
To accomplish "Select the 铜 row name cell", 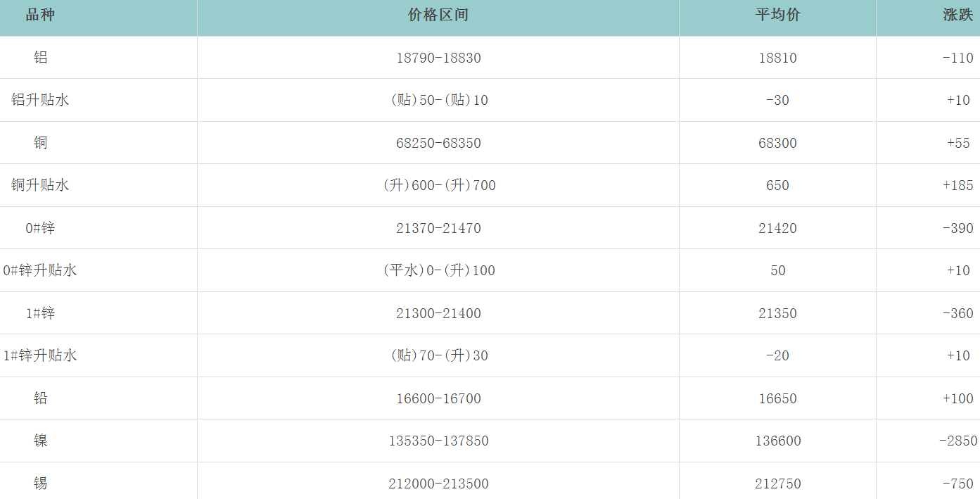I will click(41, 143).
